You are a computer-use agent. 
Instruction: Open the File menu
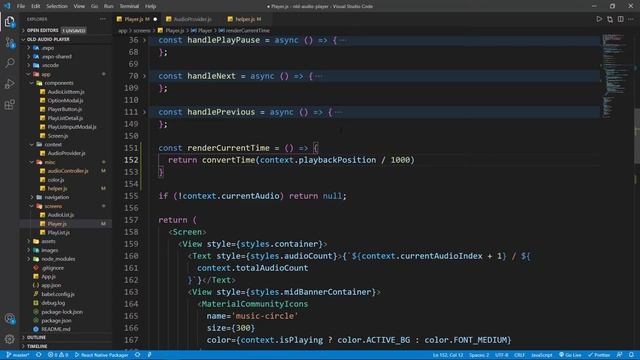(21, 6)
